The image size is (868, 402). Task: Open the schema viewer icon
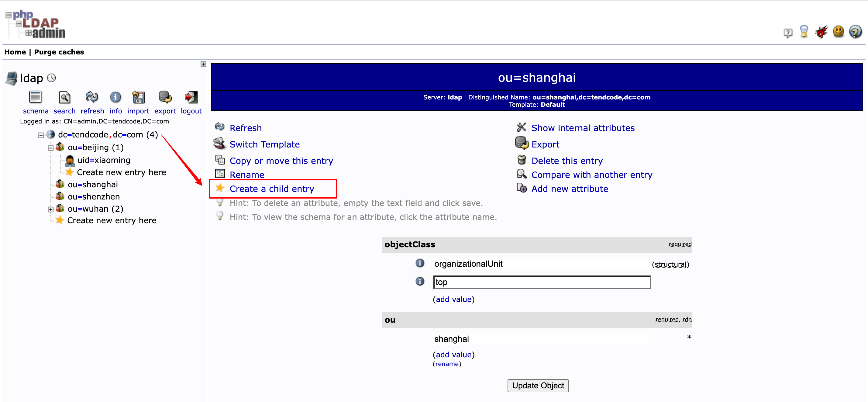pyautogui.click(x=35, y=97)
